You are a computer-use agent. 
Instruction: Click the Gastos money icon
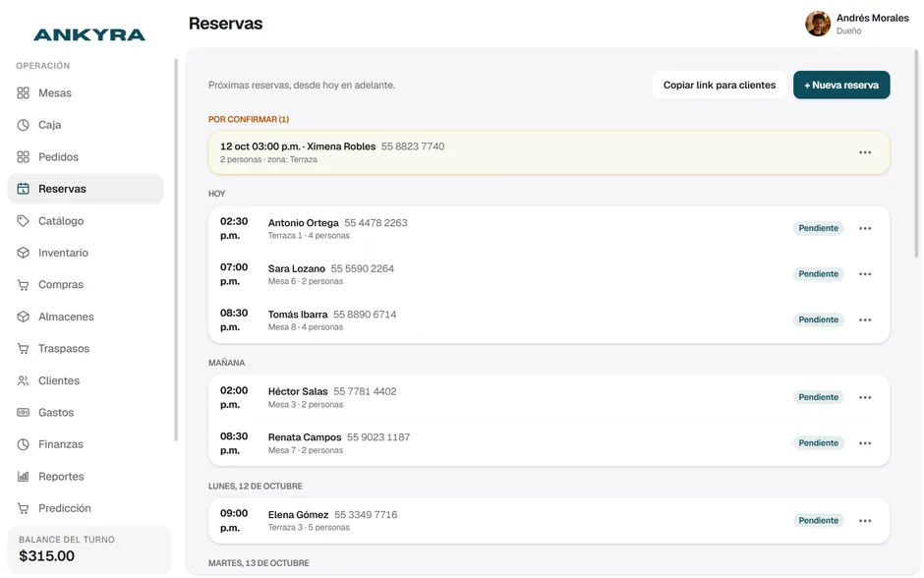pyautogui.click(x=23, y=413)
